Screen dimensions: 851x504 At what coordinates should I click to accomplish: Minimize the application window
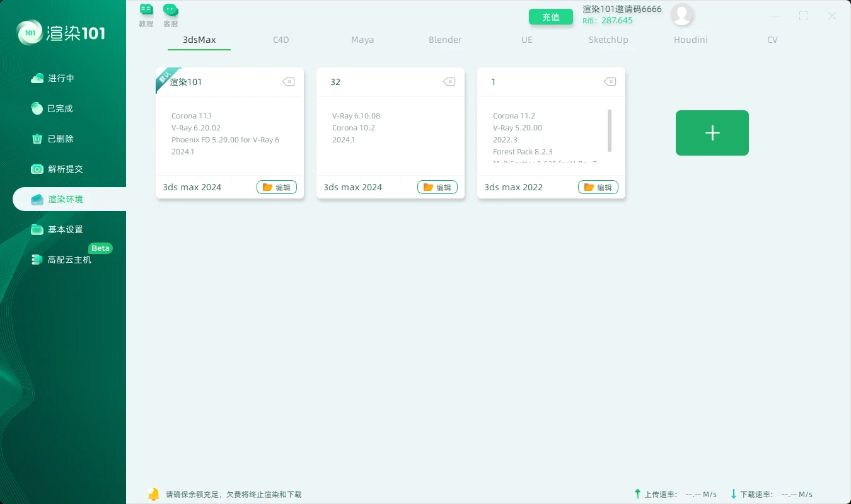[775, 16]
